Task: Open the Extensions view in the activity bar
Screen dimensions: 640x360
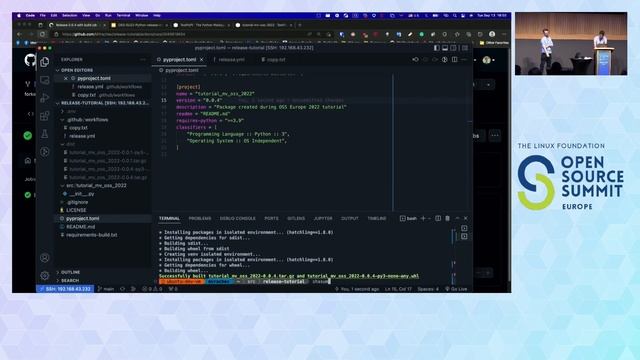Action: (44, 116)
